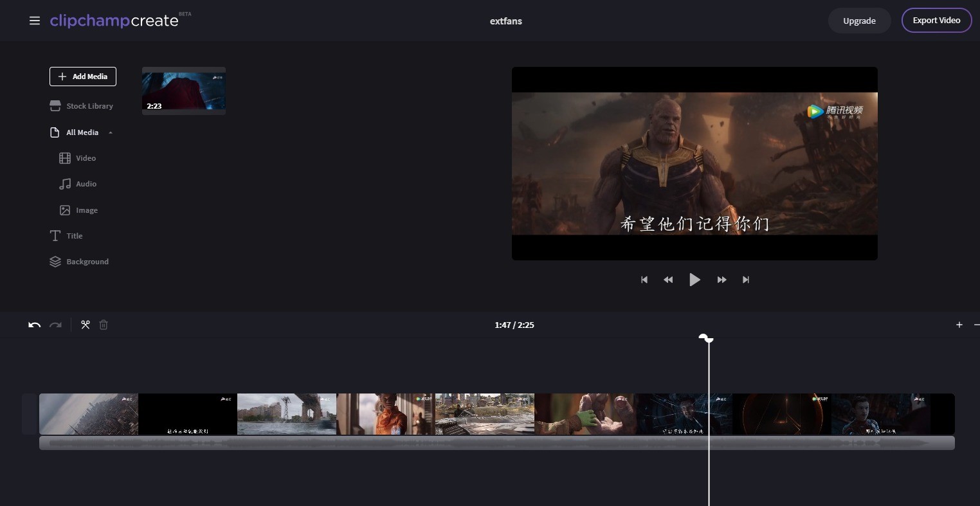Image resolution: width=980 pixels, height=506 pixels.
Task: Click the redo arrow icon
Action: click(x=56, y=325)
